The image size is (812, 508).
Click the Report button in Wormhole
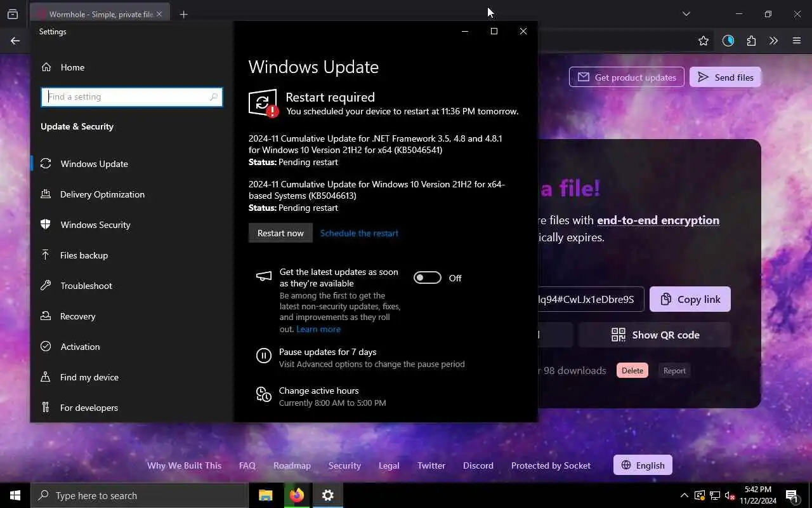(x=674, y=371)
